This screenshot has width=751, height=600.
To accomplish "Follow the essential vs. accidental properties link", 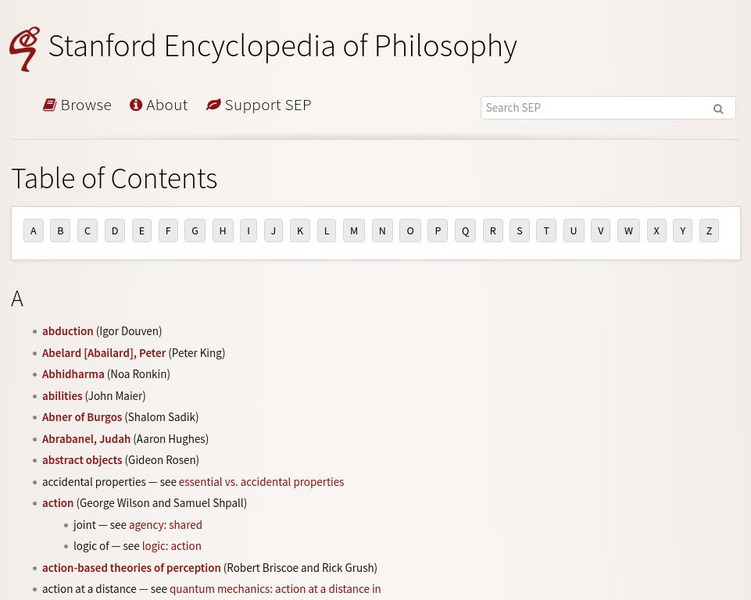I will 261,482.
